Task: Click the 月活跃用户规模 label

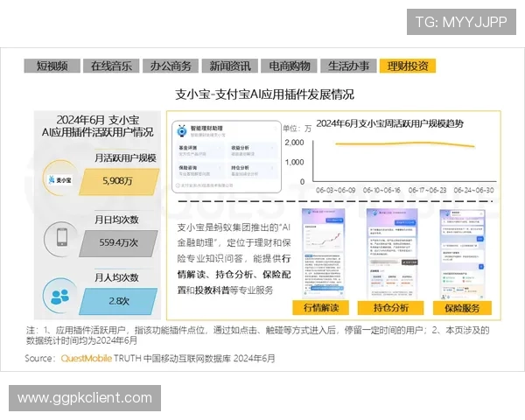Action: [x=125, y=157]
